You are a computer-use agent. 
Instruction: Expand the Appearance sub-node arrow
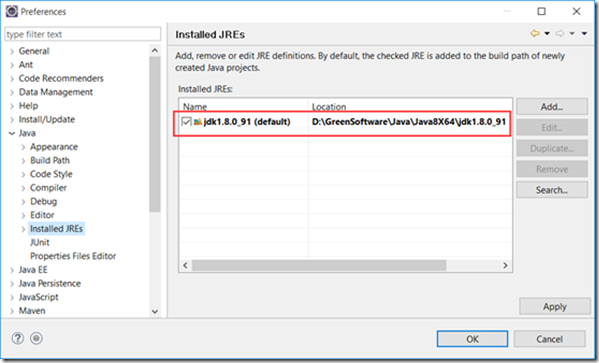pyautogui.click(x=23, y=147)
